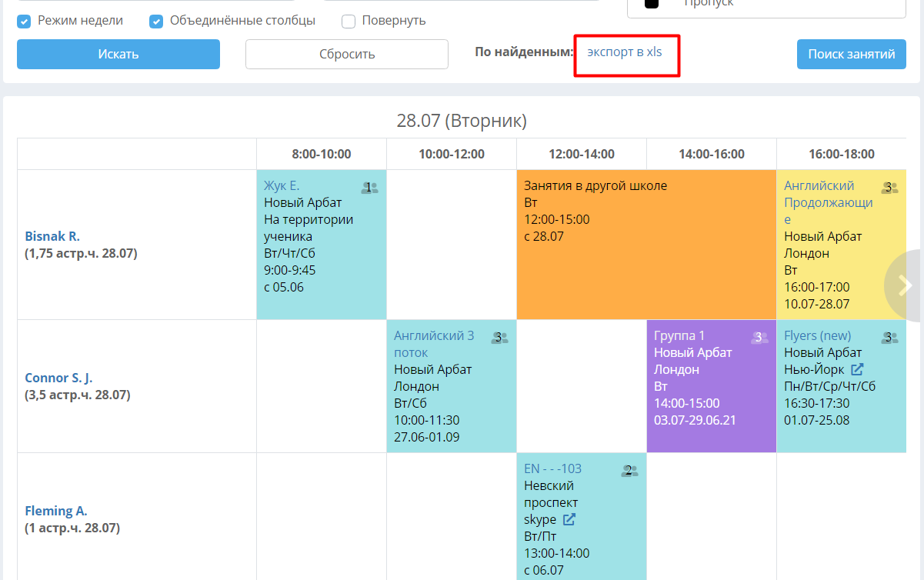924x580 pixels.
Task: Click the group icon on Английский Продолжающие card
Action: [889, 187]
